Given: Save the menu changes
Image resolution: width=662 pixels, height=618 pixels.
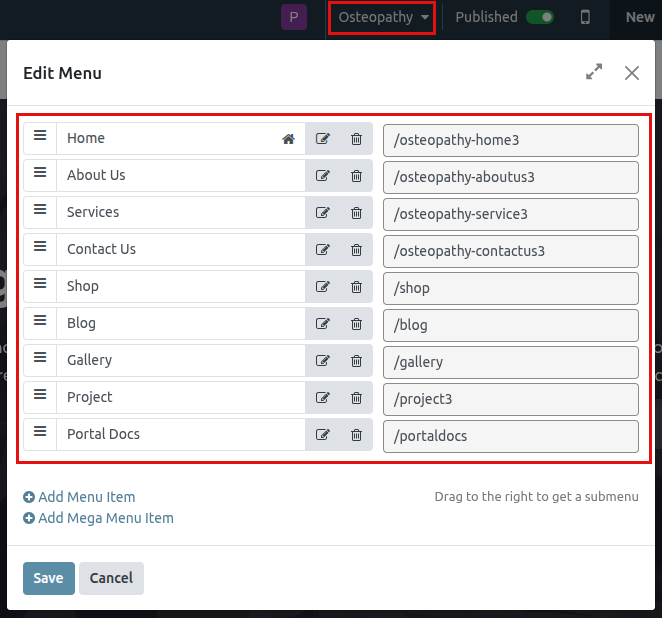Looking at the screenshot, I should pos(48,578).
